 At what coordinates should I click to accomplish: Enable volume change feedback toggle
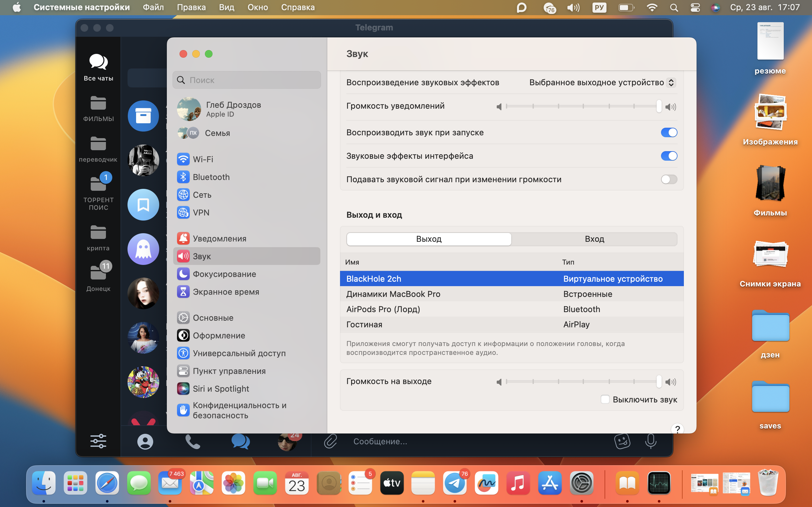click(669, 179)
